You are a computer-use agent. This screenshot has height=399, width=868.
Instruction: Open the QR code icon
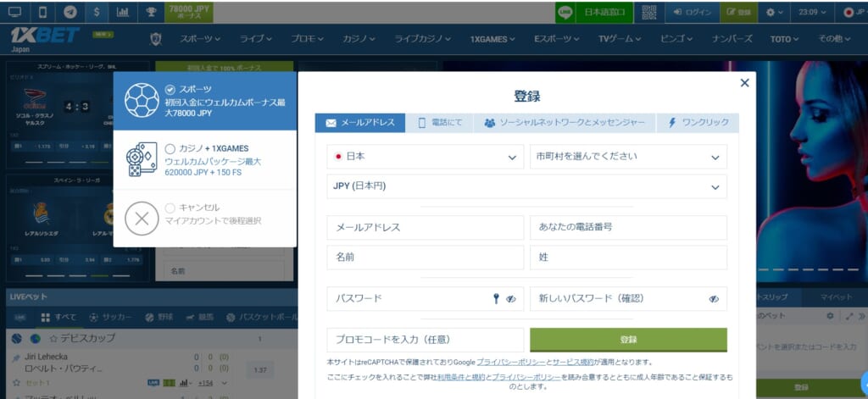click(648, 12)
